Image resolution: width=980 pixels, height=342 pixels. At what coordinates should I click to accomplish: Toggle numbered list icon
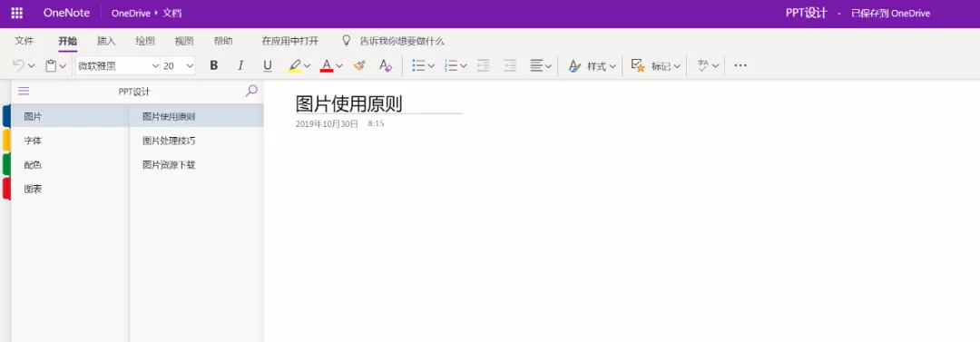[451, 65]
